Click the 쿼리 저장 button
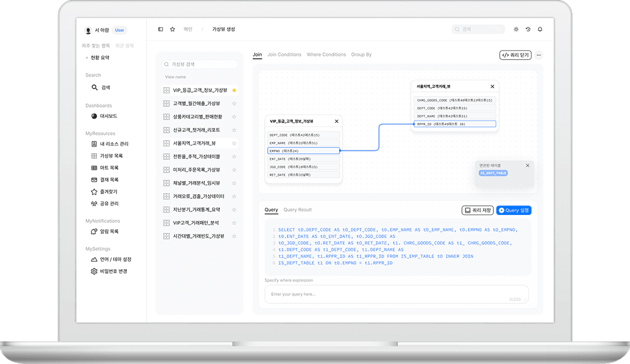The width and height of the screenshot is (630, 364). (x=477, y=210)
